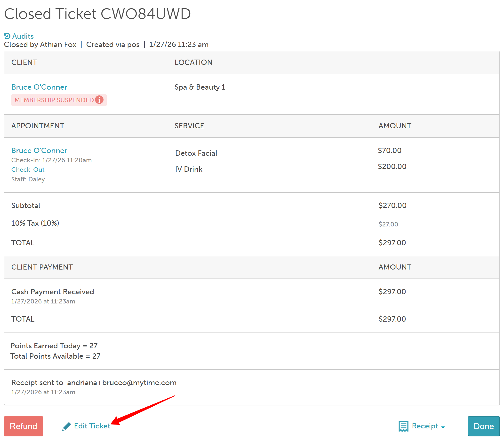Click the Cash Payment Received entry
This screenshot has width=504, height=441.
52,292
